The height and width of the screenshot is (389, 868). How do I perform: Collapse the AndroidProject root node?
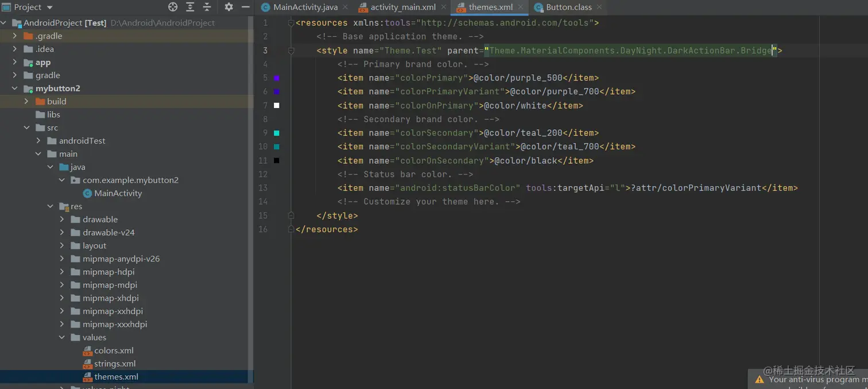(x=3, y=23)
